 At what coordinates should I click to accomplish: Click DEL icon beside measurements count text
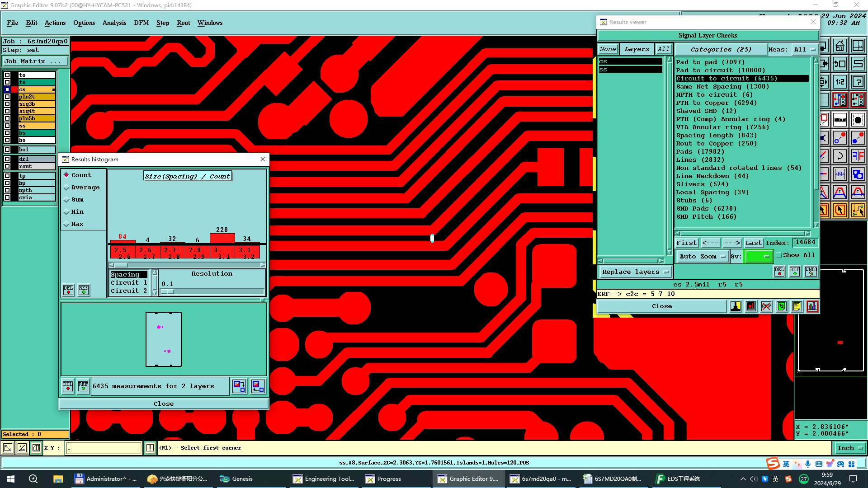tap(68, 386)
